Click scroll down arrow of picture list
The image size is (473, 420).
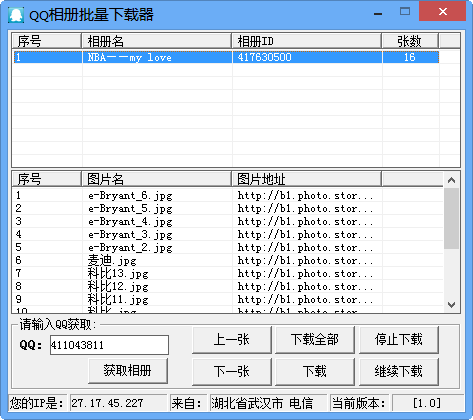click(452, 305)
